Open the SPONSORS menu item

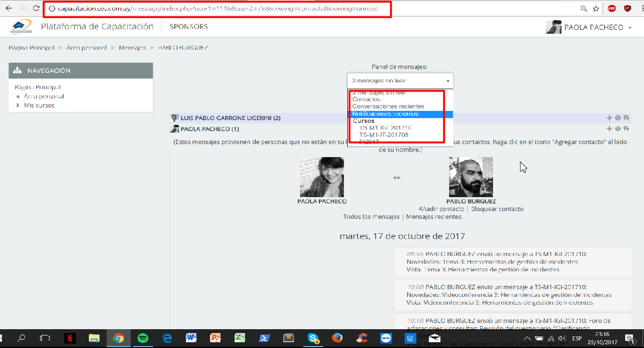(189, 27)
